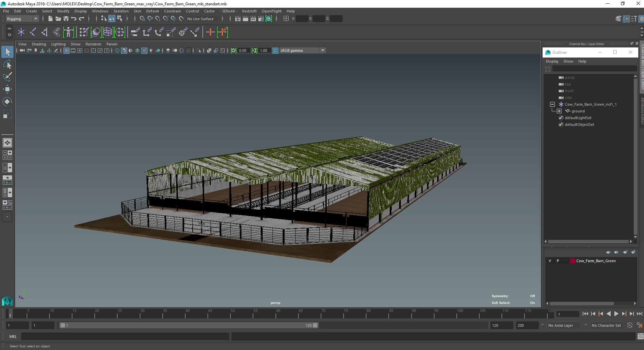Click play forwards button
The width and height of the screenshot is (644, 350).
click(x=616, y=314)
